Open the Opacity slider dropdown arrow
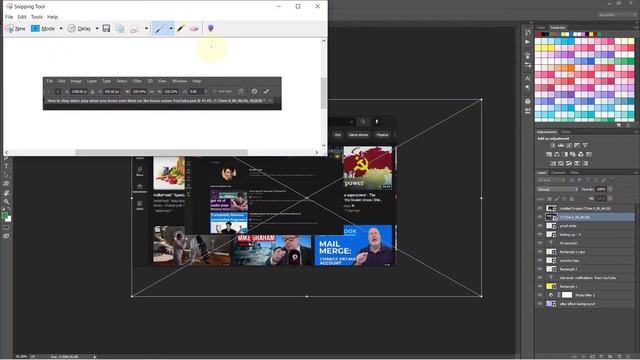Screen dimensions: 640x360 (610, 189)
